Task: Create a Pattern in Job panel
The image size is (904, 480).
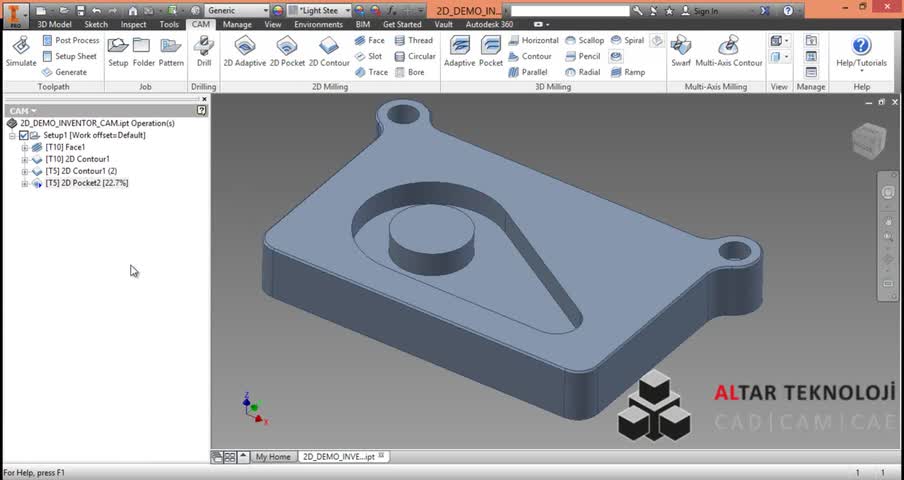Action: tap(171, 51)
